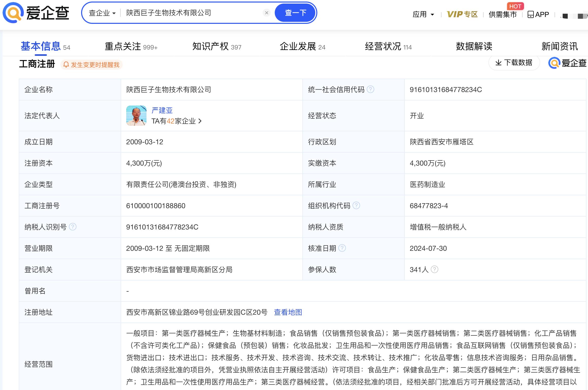The height and width of the screenshot is (390, 588).
Task: Open the 企业发展 tab
Action: (302, 47)
